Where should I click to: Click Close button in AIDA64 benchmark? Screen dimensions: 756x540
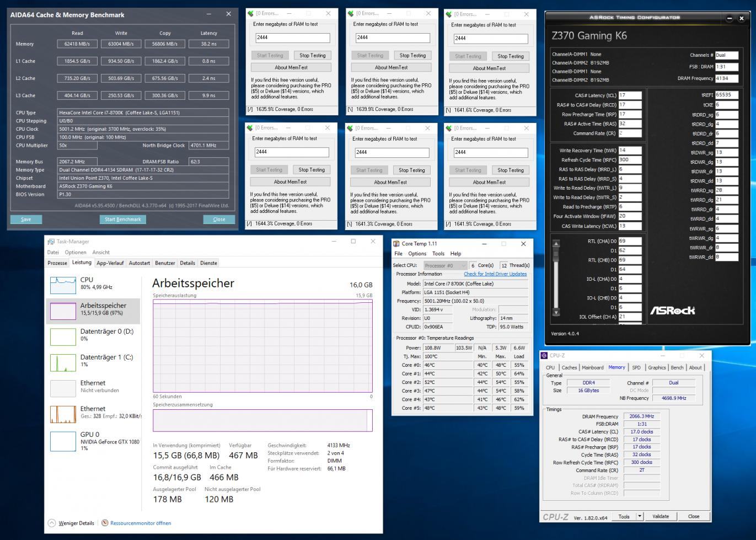pos(219,219)
